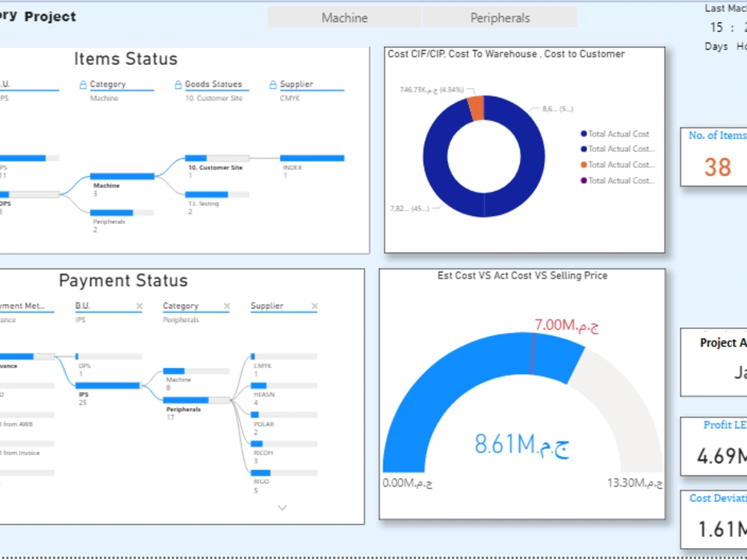Select the orange Total Actual Cost legend dot
The width and height of the screenshot is (747, 560).
pyautogui.click(x=583, y=165)
